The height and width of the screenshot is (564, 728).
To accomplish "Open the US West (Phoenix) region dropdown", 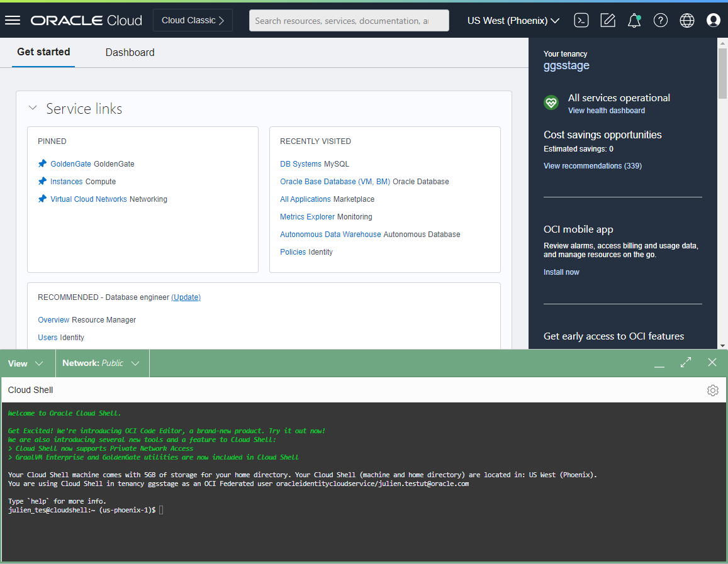I will point(512,20).
